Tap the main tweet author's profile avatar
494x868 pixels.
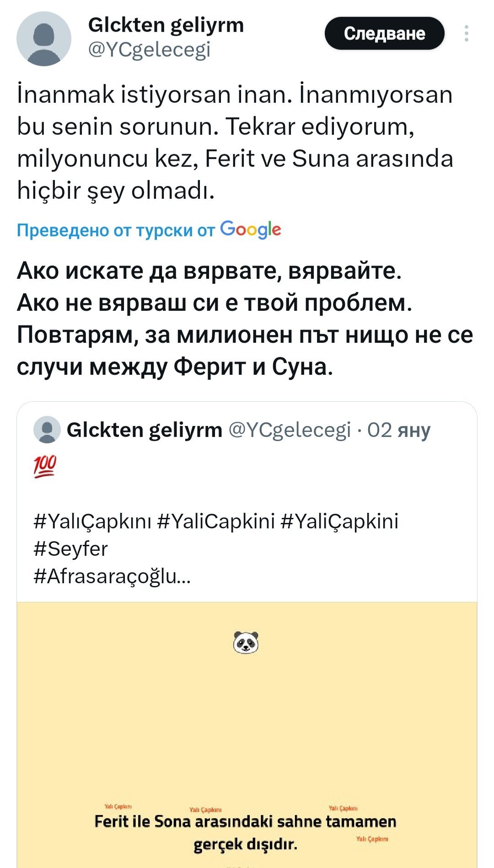click(x=44, y=39)
